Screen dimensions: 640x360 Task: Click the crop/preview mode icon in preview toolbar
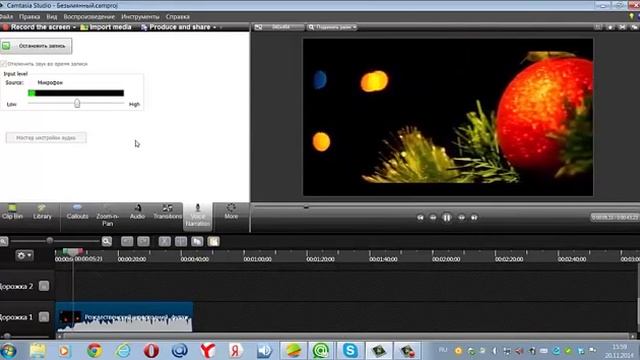tap(258, 27)
